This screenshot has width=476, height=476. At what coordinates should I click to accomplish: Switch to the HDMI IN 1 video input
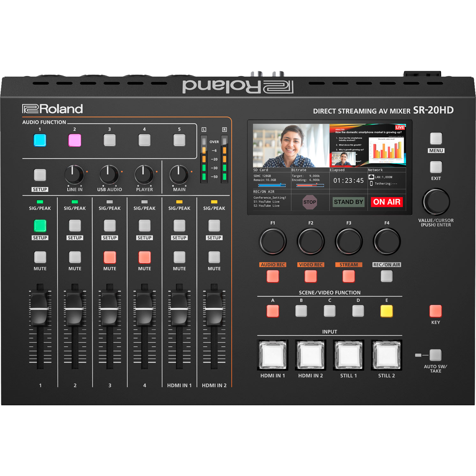[273, 355]
